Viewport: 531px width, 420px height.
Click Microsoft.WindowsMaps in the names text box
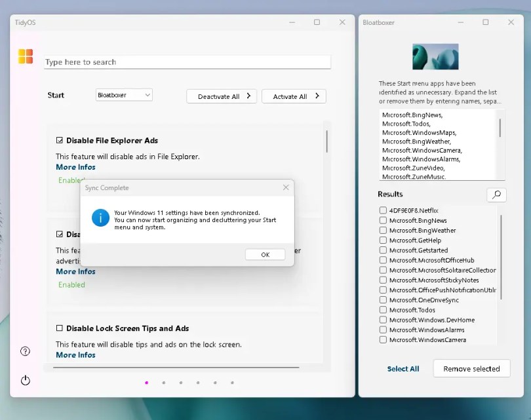[x=420, y=132]
